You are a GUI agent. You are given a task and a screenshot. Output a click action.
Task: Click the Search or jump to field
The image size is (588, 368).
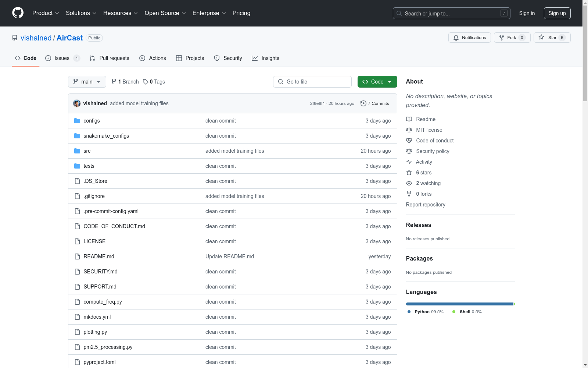tap(452, 13)
